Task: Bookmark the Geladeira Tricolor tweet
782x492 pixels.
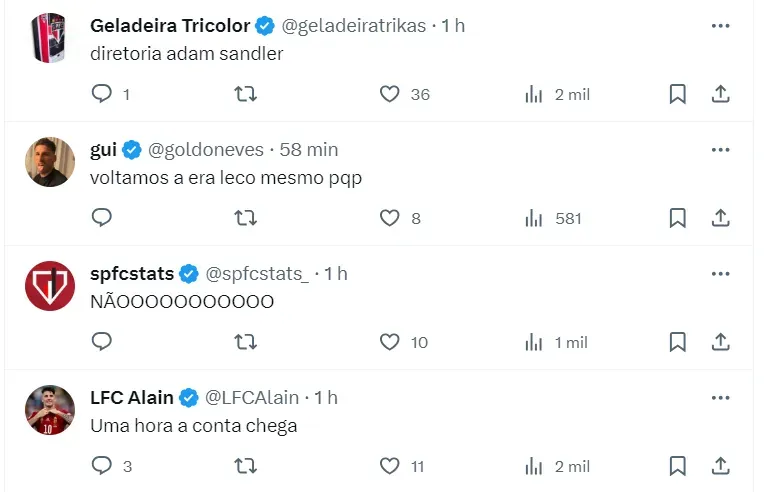Action: point(677,94)
